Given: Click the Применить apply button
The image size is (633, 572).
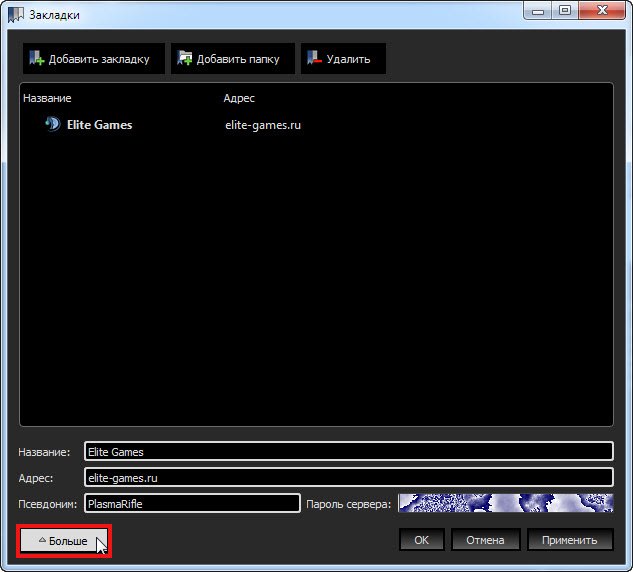Looking at the screenshot, I should pyautogui.click(x=570, y=540).
